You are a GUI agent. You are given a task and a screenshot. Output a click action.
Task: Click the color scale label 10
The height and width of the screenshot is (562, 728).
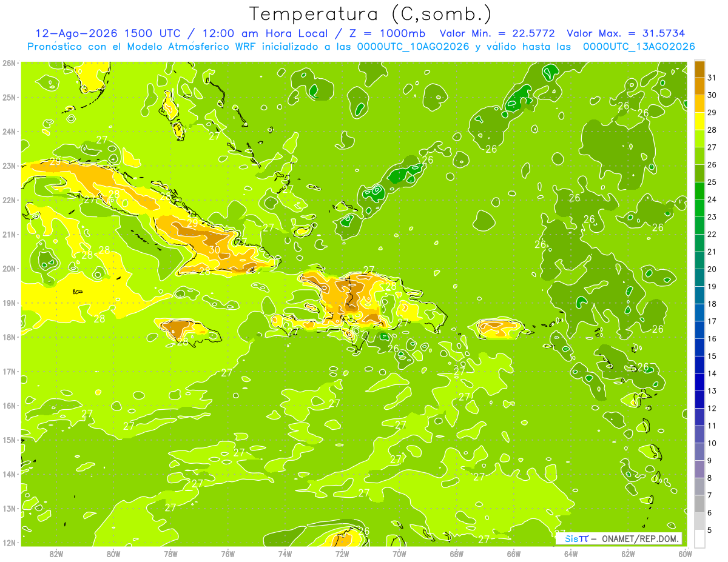(712, 443)
